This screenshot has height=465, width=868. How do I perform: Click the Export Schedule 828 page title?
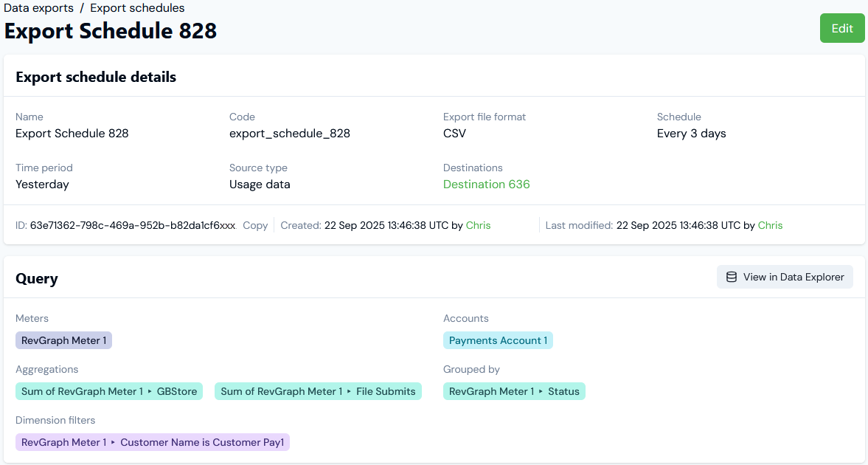(x=111, y=31)
